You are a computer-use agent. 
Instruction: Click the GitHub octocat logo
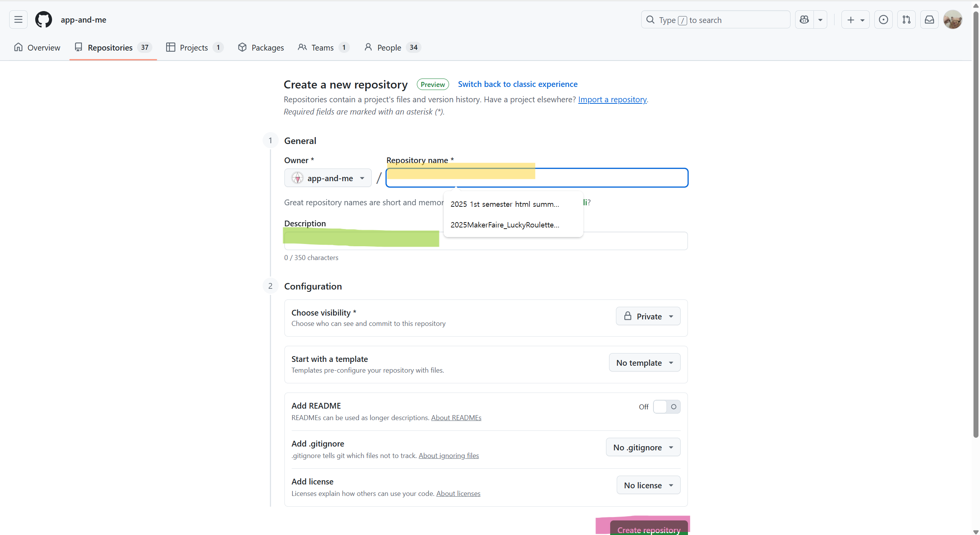(44, 20)
